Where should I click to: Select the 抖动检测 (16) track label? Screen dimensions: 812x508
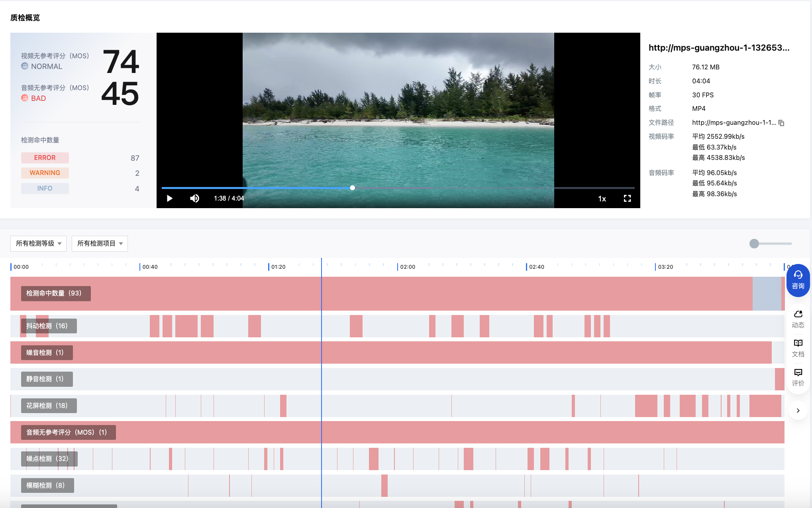49,326
